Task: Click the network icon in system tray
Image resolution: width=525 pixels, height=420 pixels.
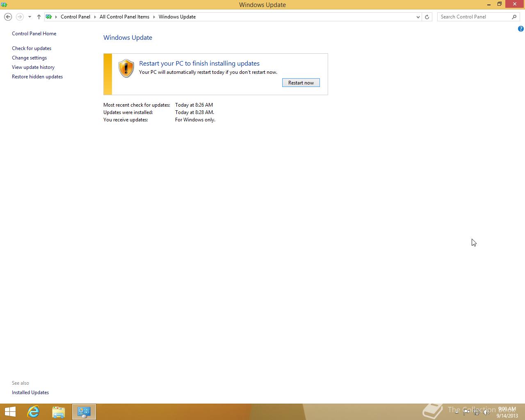Action: pyautogui.click(x=477, y=412)
